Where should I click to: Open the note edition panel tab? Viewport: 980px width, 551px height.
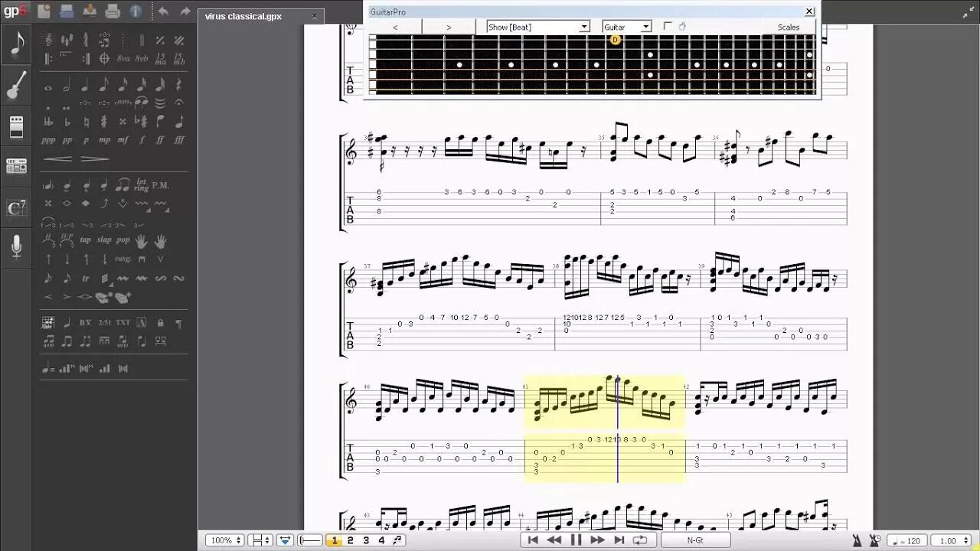[16, 44]
